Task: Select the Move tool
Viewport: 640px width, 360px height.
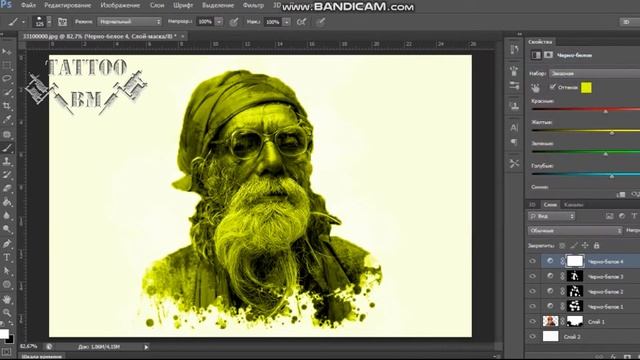Action: pyautogui.click(x=7, y=52)
